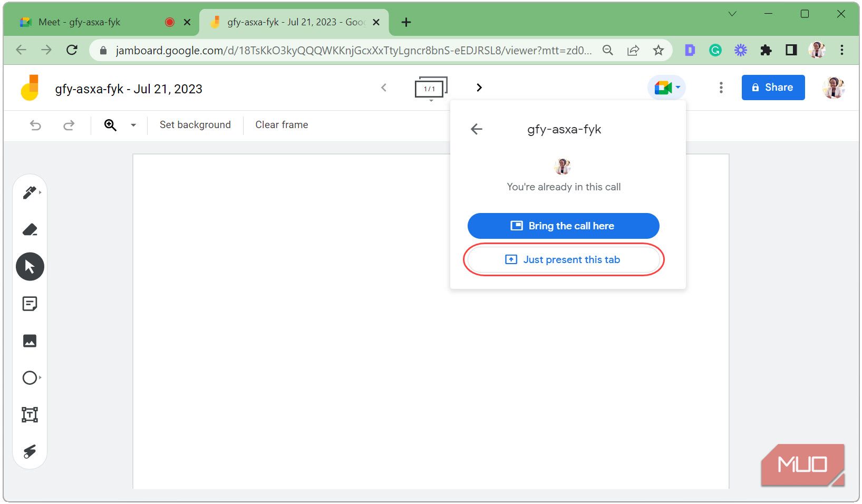Open Jamboard more options menu
The image size is (862, 504).
click(x=721, y=88)
